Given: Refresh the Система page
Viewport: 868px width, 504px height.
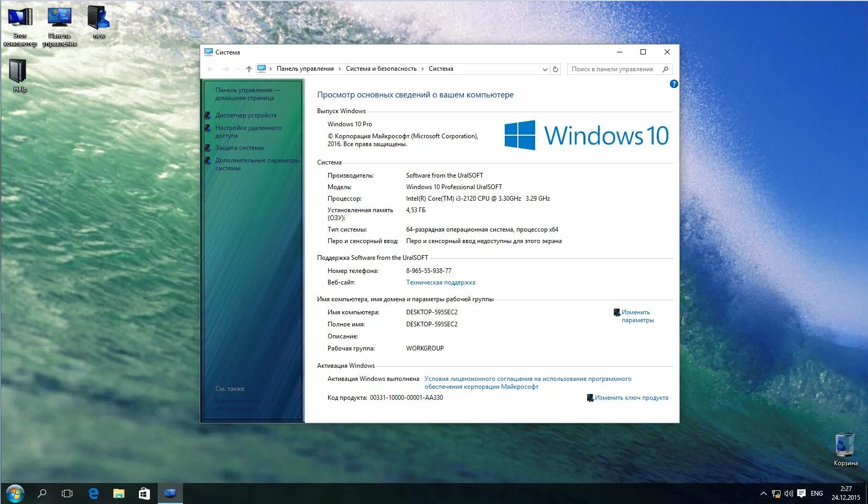Looking at the screenshot, I should (556, 69).
